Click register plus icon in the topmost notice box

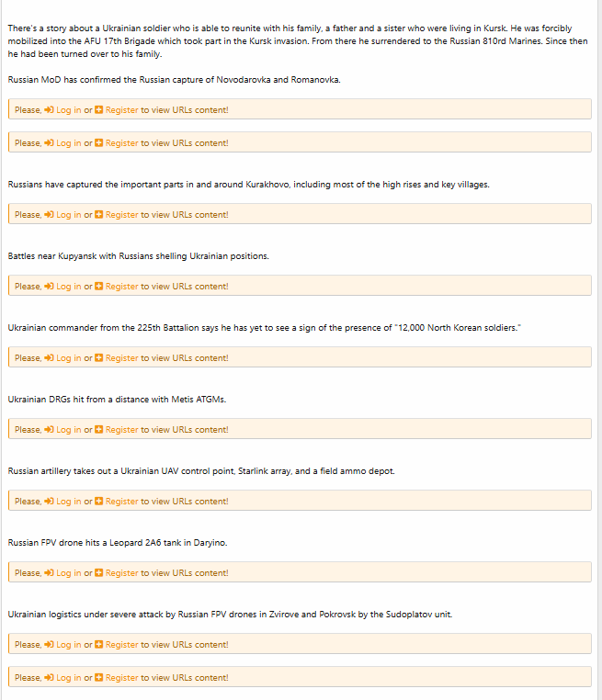[x=99, y=110]
